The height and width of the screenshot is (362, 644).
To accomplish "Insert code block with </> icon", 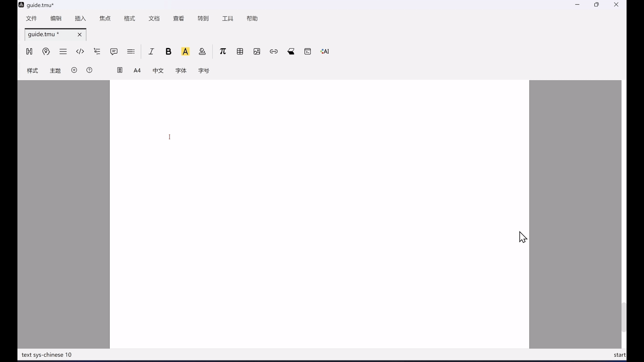I will 80,52.
